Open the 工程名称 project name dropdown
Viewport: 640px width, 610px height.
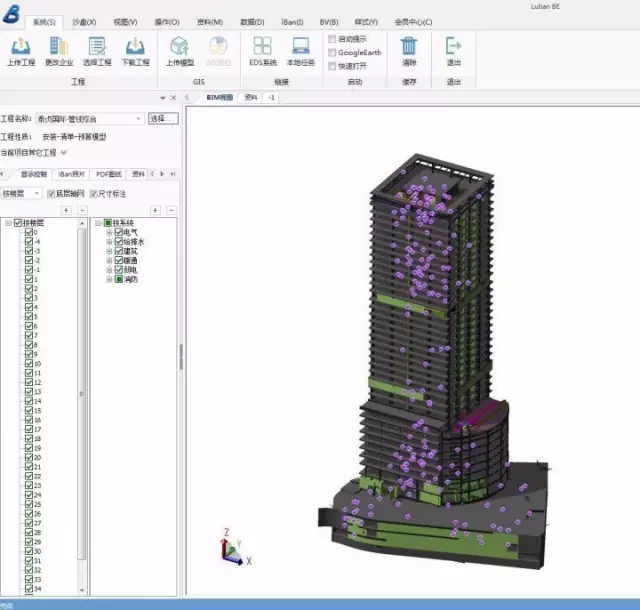tap(138, 118)
